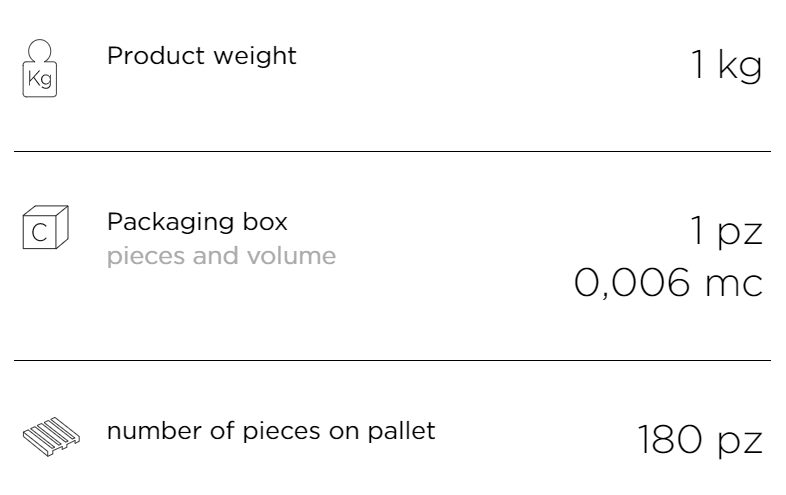The width and height of the screenshot is (786, 495).
Task: Click the pallet icon
Action: click(51, 436)
